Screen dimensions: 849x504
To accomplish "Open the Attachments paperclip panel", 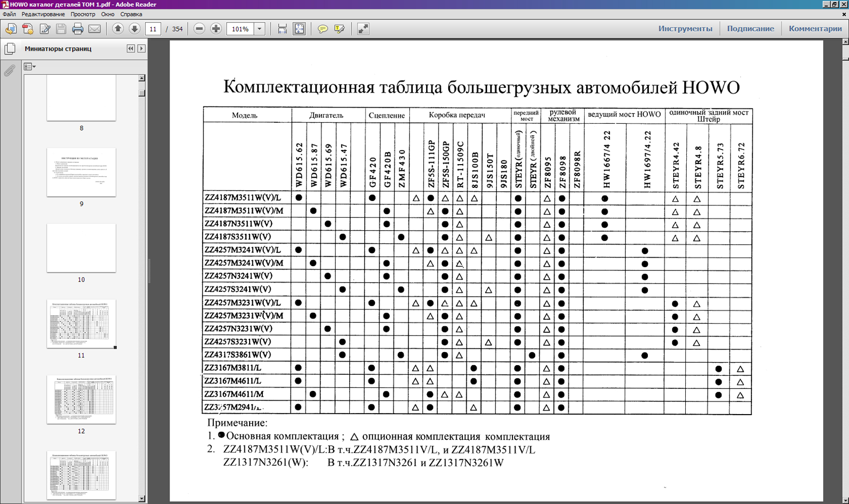I will (x=9, y=71).
